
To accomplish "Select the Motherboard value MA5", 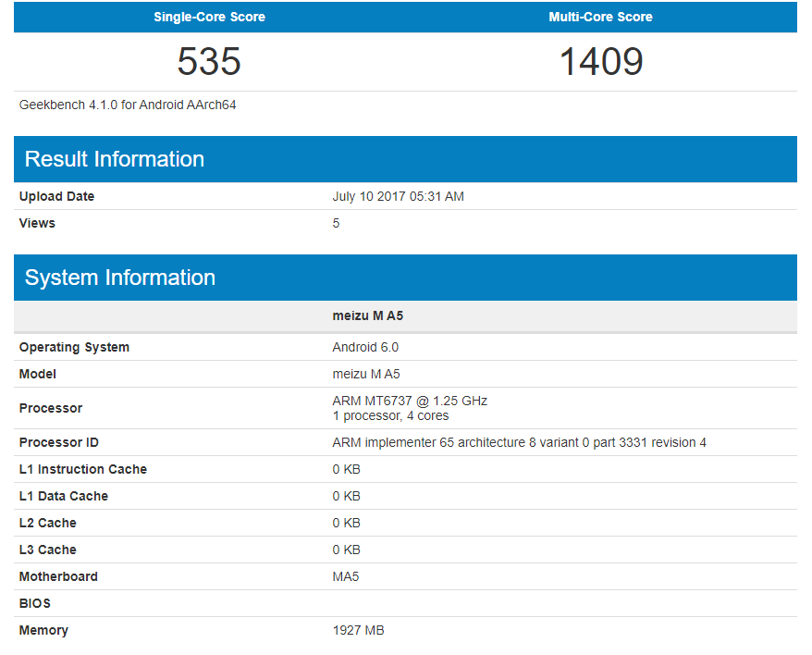I will (x=344, y=576).
